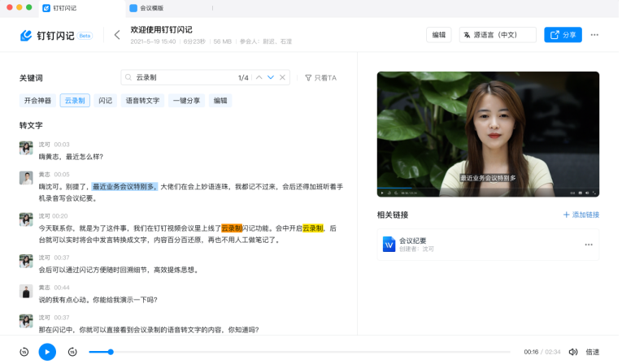Click the blue play button
622x364 pixels.
click(47, 352)
